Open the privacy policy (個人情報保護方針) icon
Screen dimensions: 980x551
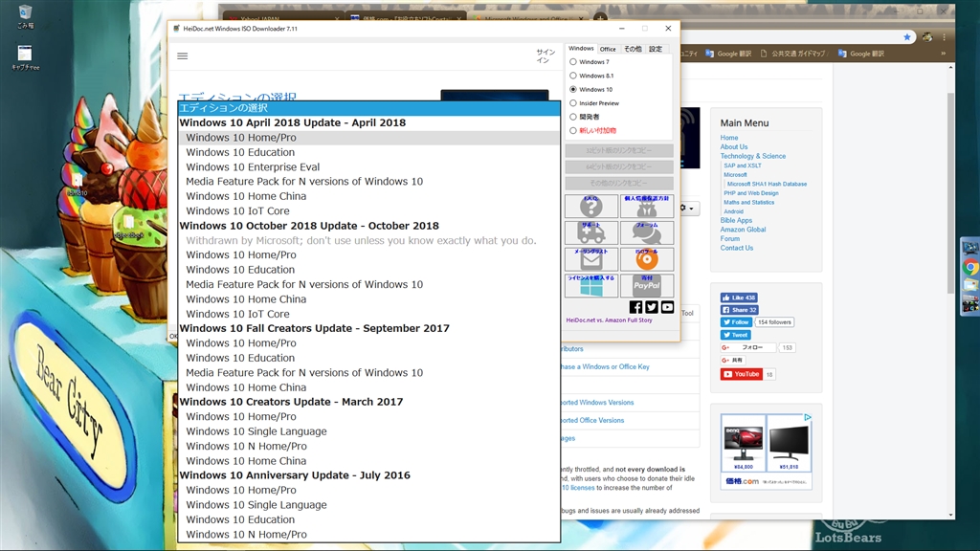click(x=647, y=206)
